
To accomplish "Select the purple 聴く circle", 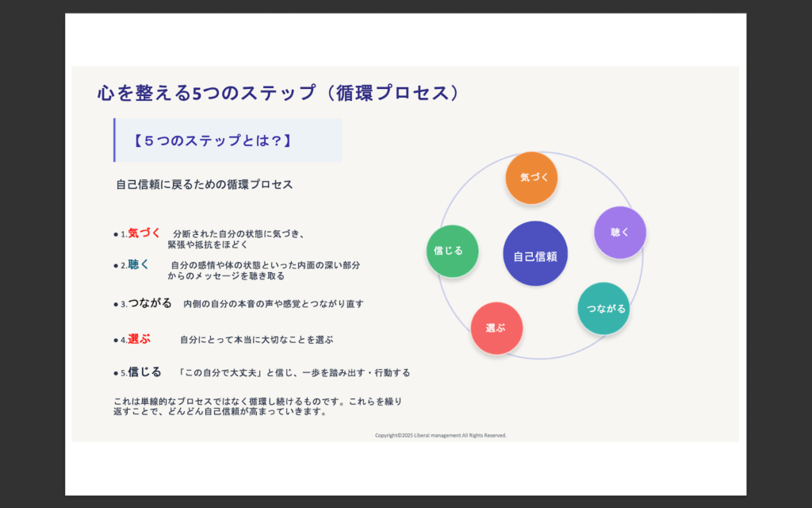I will [620, 233].
